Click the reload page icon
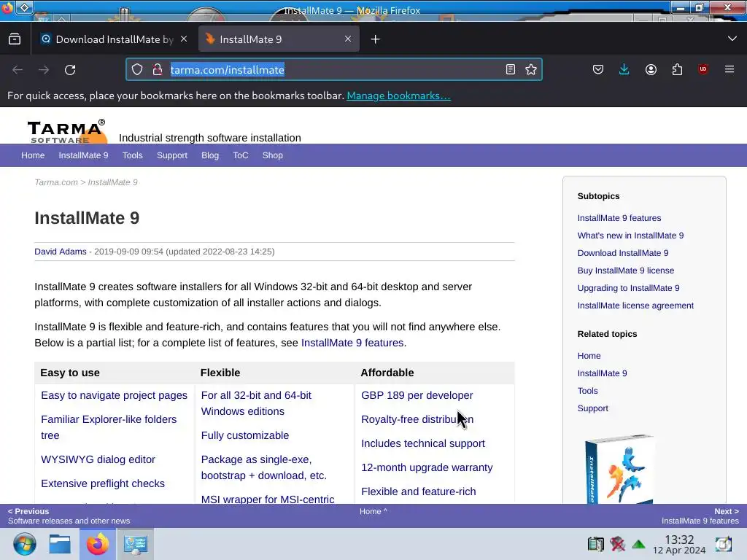Screen dimensions: 747x560 pyautogui.click(x=70, y=70)
